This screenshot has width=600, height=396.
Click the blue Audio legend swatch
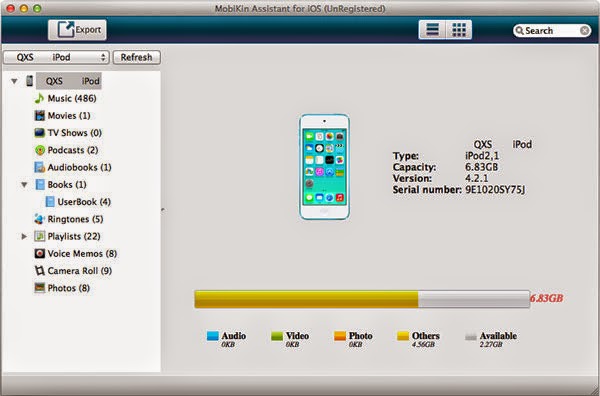[x=212, y=336]
